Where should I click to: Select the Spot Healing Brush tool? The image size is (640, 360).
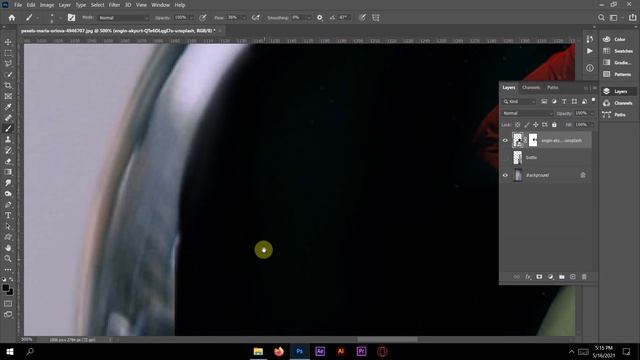pos(8,118)
